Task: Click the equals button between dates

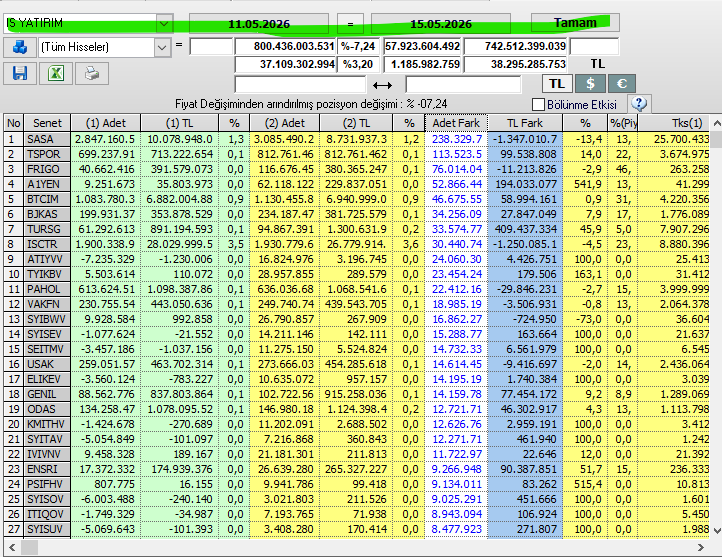Action: [x=350, y=23]
